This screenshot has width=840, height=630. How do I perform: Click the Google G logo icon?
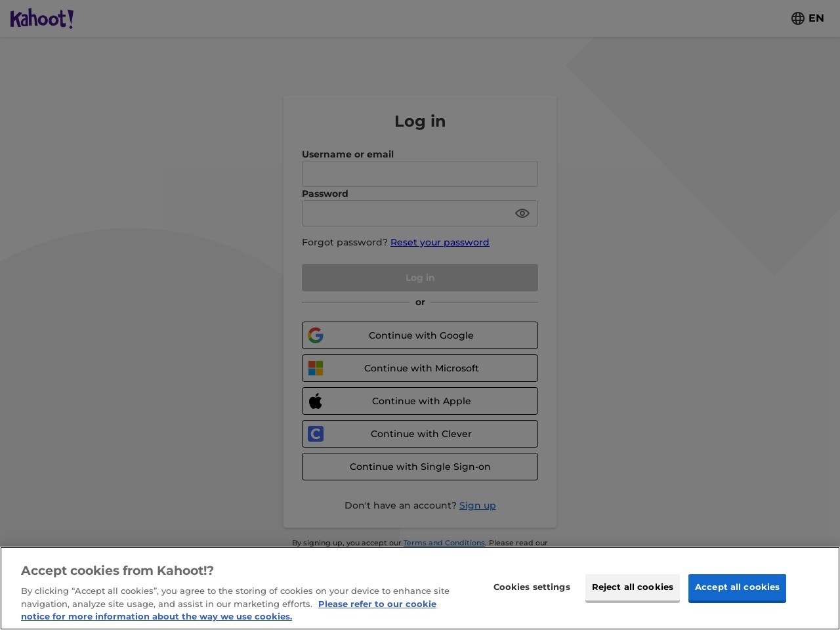click(316, 335)
